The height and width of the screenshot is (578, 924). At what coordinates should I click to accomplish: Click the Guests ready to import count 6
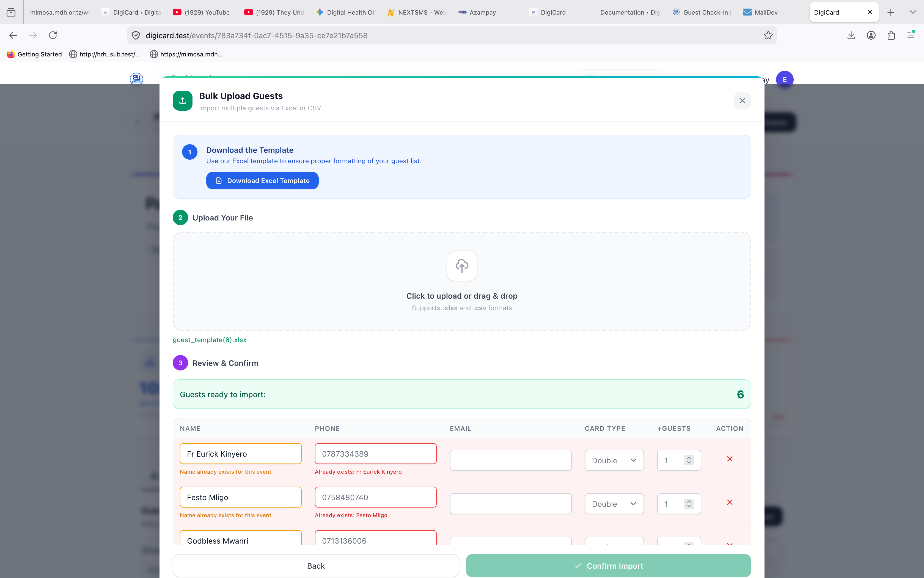pyautogui.click(x=740, y=394)
